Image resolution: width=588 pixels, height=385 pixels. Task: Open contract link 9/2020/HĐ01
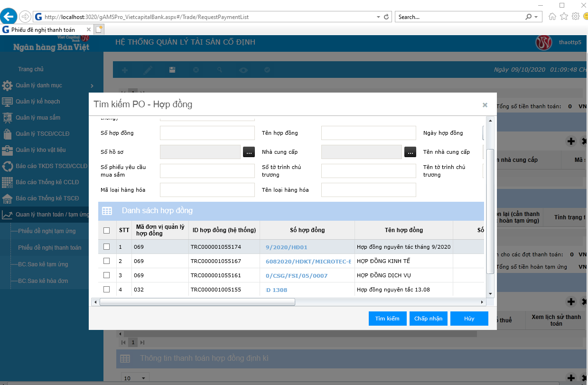click(287, 247)
